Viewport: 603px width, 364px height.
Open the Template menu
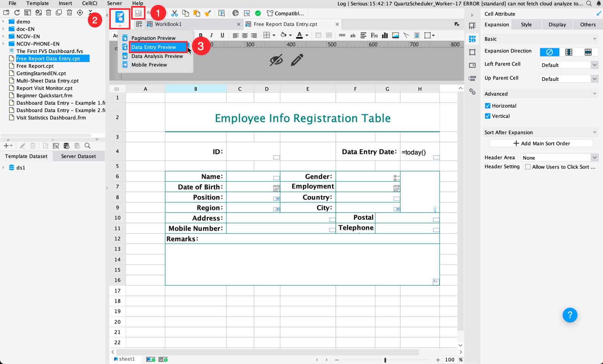(37, 3)
